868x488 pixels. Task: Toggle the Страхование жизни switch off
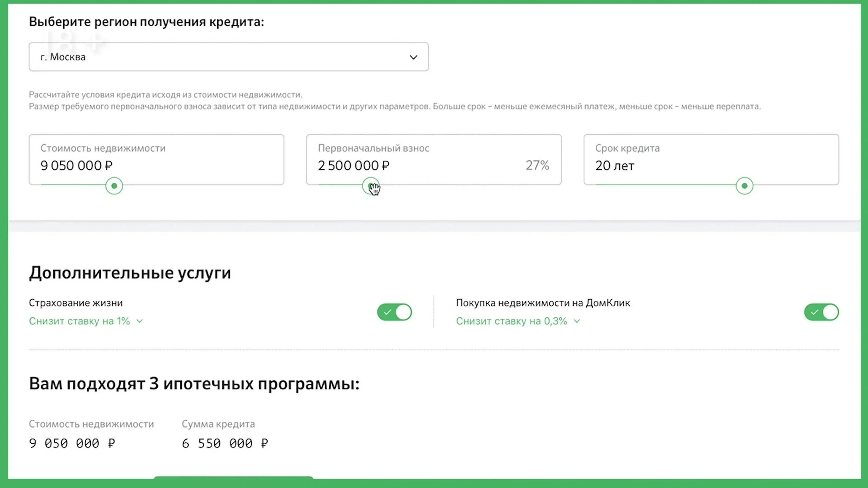394,312
